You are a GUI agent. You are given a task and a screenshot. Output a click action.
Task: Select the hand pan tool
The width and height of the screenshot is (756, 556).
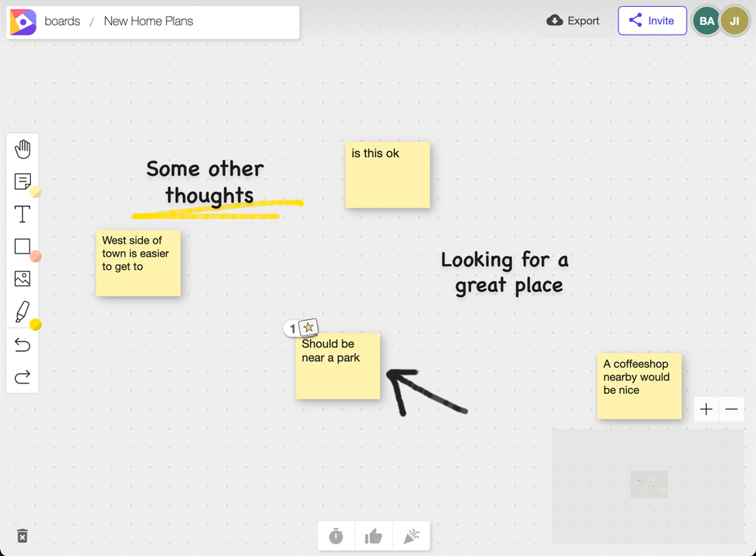coord(22,149)
